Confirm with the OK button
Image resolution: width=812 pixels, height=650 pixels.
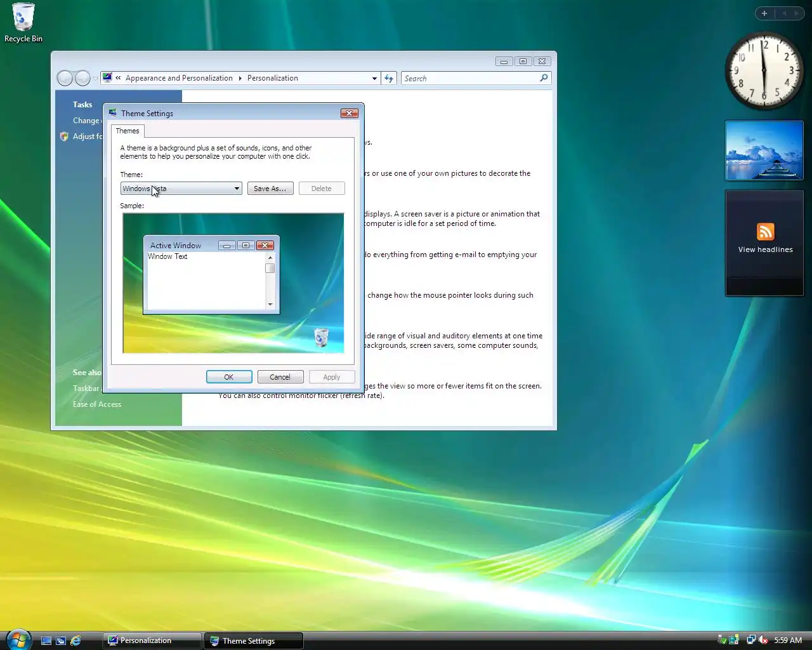click(x=229, y=377)
